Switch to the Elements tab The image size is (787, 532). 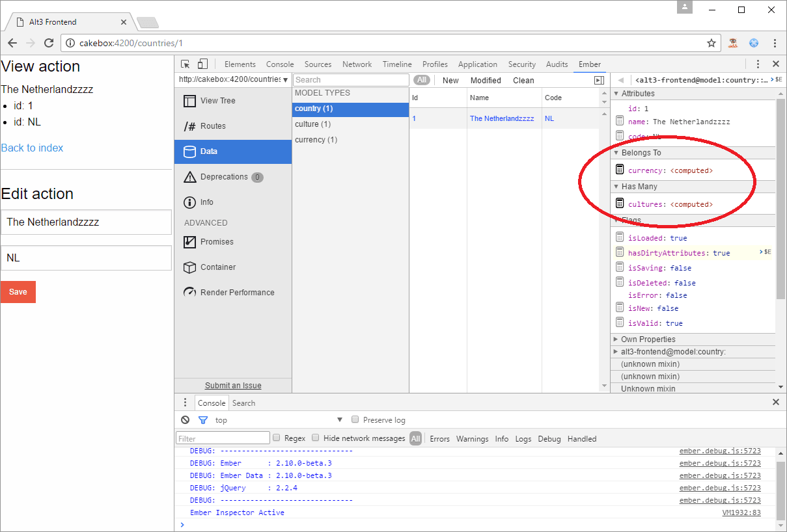tap(240, 64)
